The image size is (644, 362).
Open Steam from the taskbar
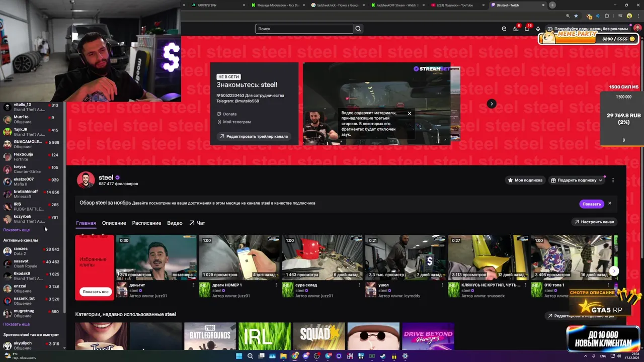pos(383,356)
